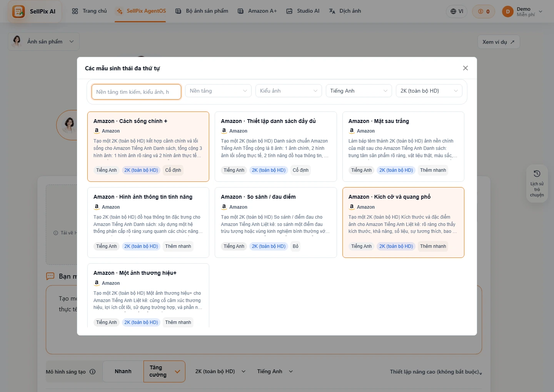Click the Amazon logo in the So sánh / đau điểm card
554x392 pixels.
(x=224, y=207)
